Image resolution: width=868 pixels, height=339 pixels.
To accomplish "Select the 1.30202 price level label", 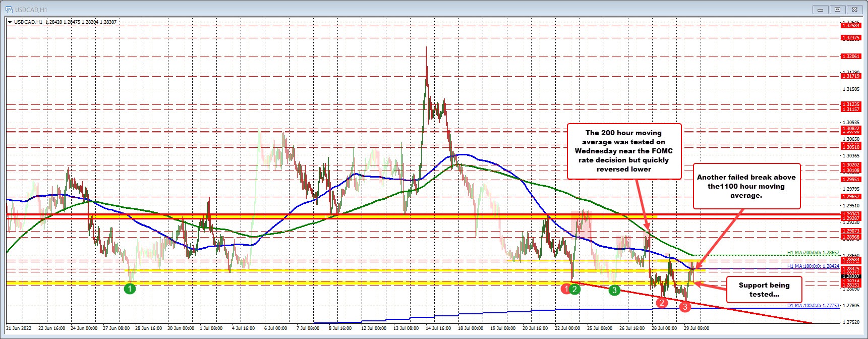I will (851, 165).
